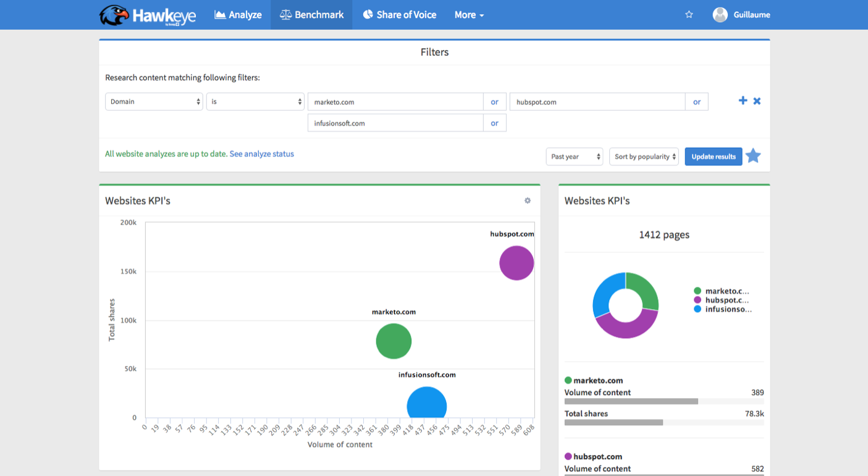Open the Past year period dropdown
Viewport: 868px width, 476px height.
coord(575,156)
